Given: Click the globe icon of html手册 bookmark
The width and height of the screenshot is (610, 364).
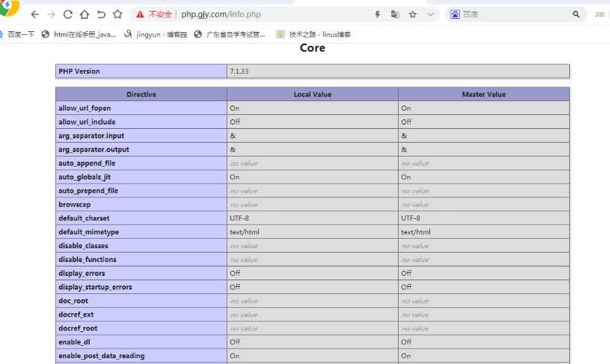Looking at the screenshot, I should click(x=45, y=34).
